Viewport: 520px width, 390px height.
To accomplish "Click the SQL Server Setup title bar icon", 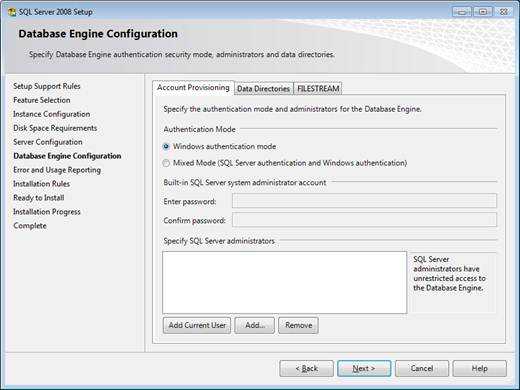I will pos(12,12).
